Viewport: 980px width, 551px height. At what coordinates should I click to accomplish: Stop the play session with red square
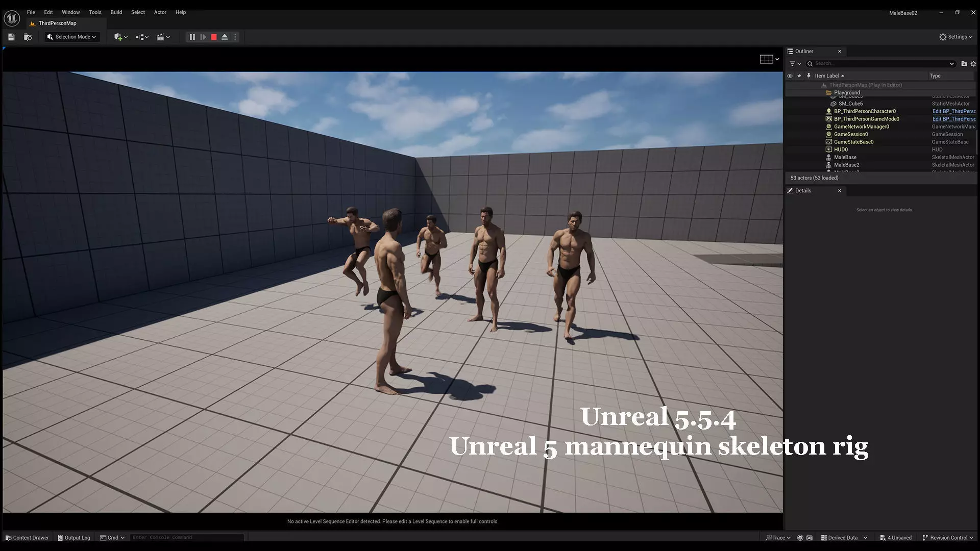[x=214, y=37]
